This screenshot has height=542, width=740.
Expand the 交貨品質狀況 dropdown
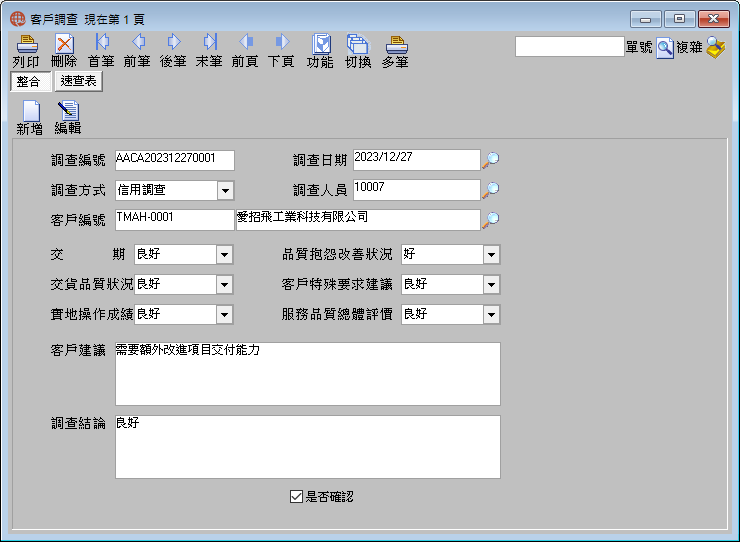point(225,285)
